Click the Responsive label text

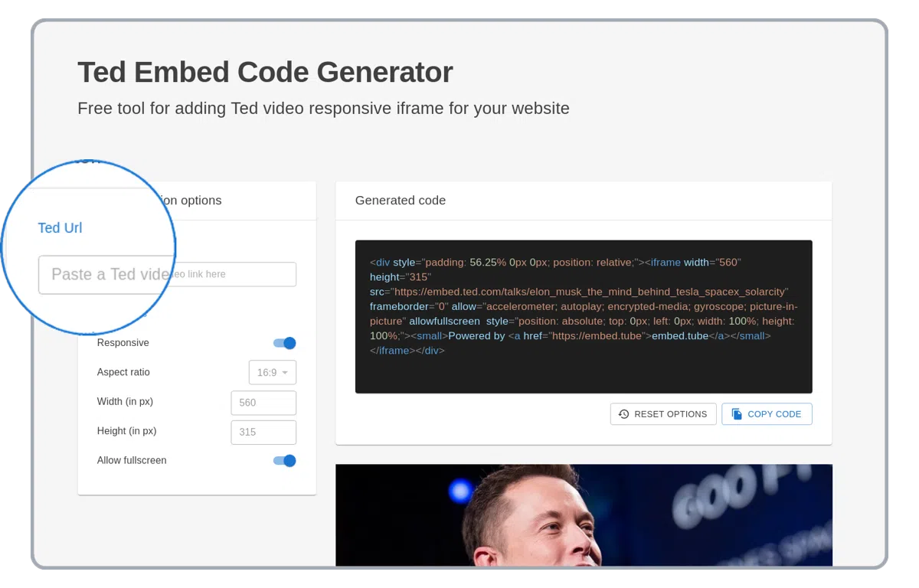123,343
